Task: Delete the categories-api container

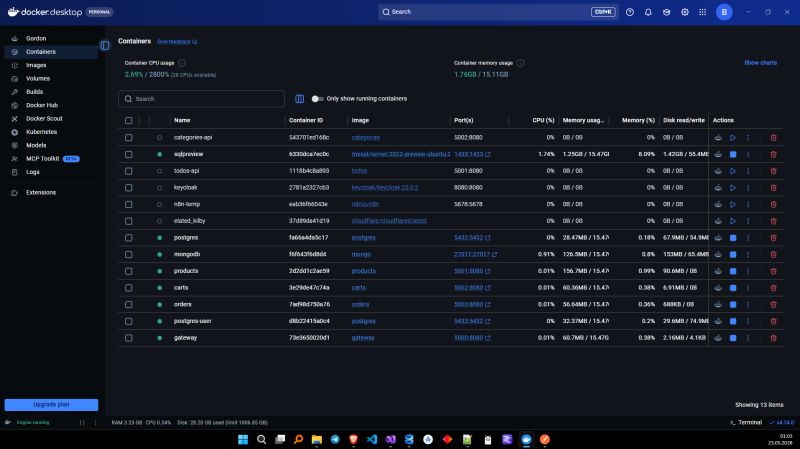Action: tap(773, 138)
